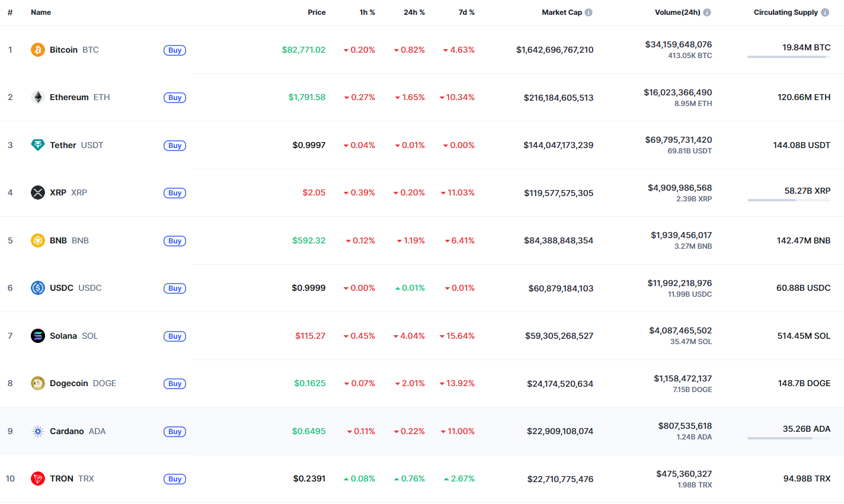This screenshot has height=504, width=844.
Task: Click Dogecoin market cap $24,174,520,634
Action: click(x=560, y=384)
